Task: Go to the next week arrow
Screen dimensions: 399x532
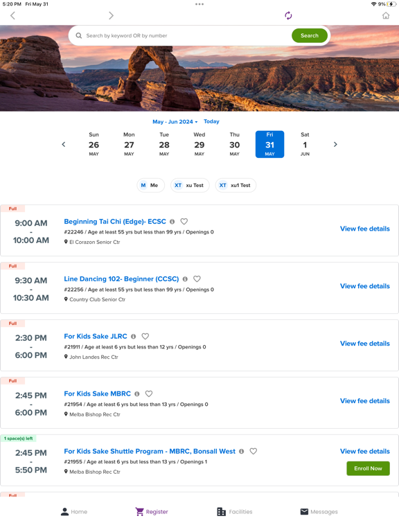Action: click(x=335, y=145)
